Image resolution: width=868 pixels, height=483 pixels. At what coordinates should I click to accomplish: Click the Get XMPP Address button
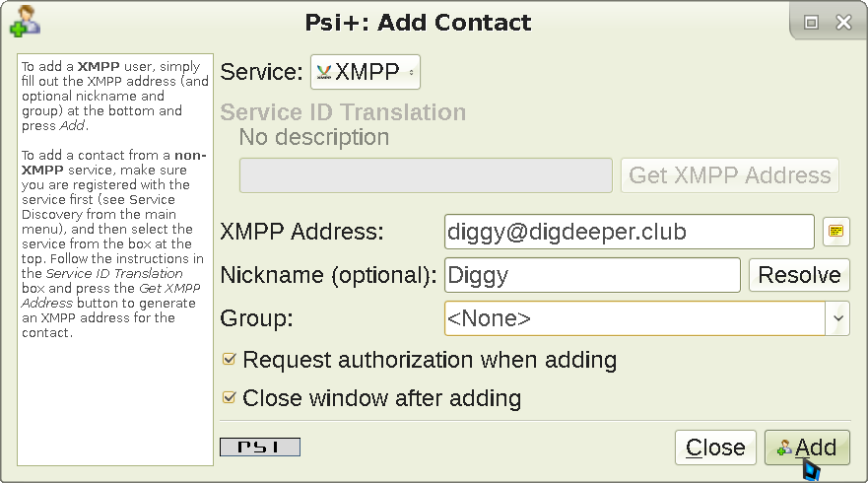click(x=729, y=175)
